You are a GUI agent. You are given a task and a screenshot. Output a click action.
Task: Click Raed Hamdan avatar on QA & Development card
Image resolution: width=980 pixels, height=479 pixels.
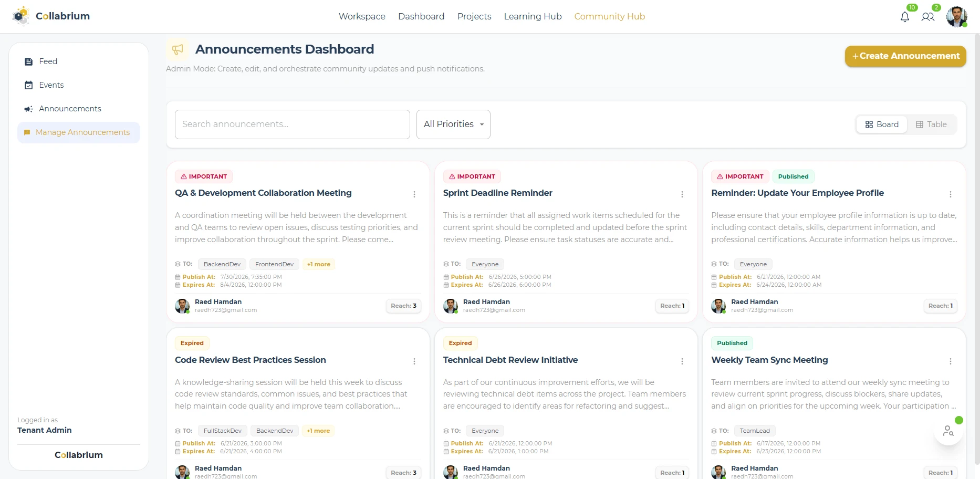(182, 306)
